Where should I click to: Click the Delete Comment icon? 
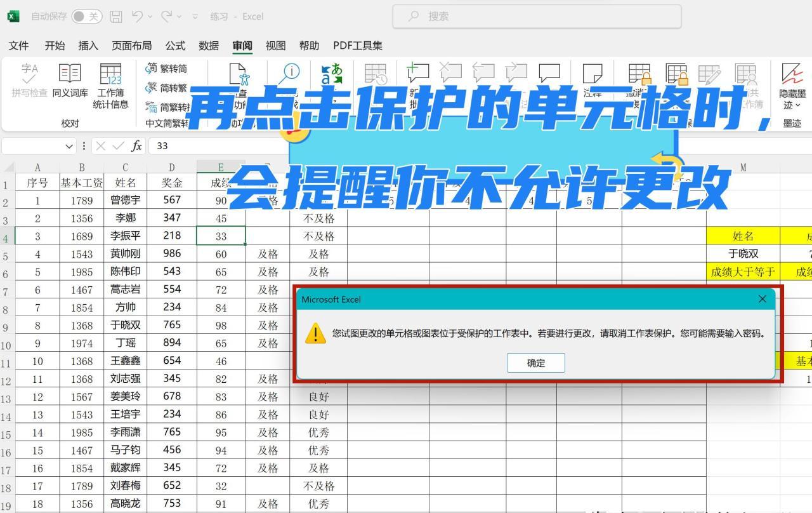click(450, 73)
